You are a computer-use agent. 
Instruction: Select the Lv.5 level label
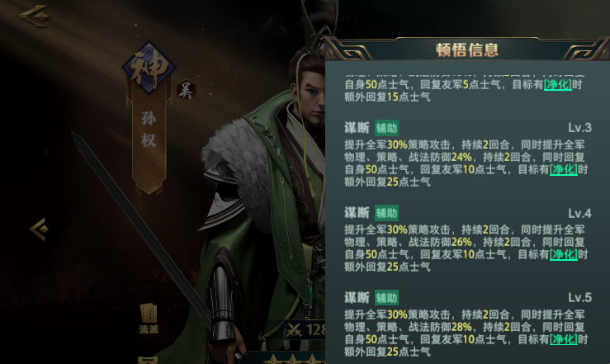click(579, 298)
